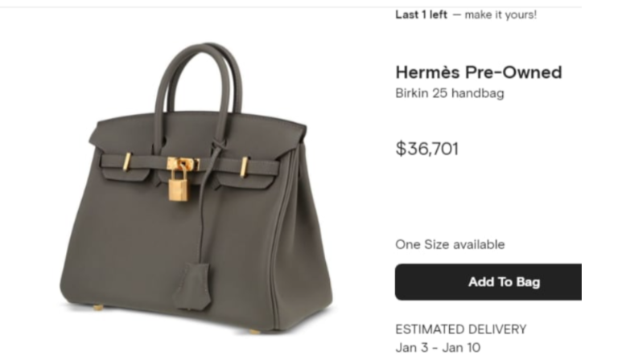
Task: Click the side gusset of the bag
Action: tap(302, 239)
